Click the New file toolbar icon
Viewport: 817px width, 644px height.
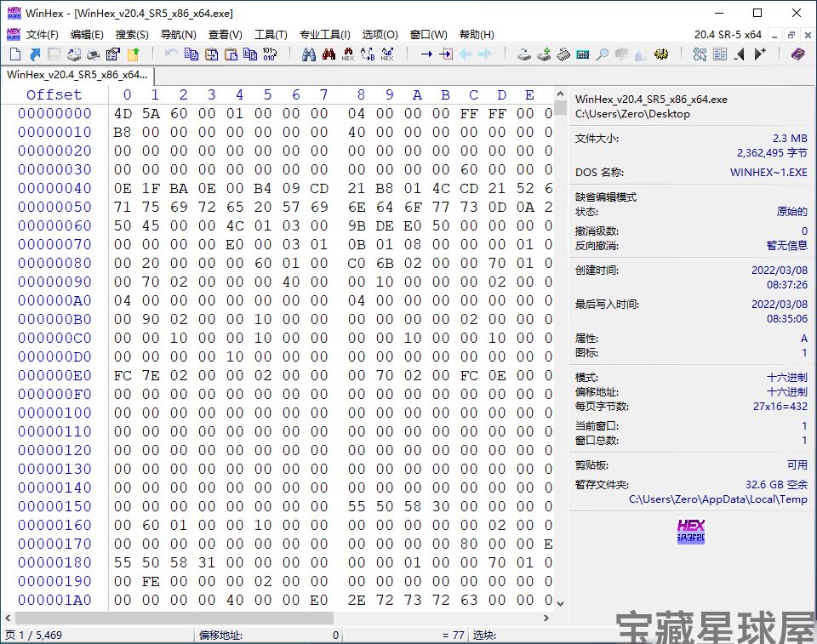[x=15, y=54]
